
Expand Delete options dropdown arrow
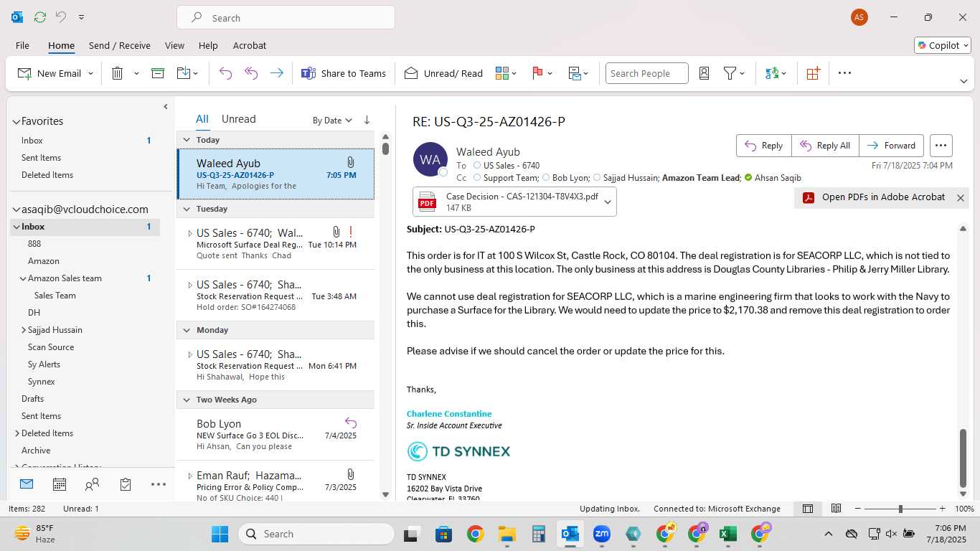coord(136,73)
